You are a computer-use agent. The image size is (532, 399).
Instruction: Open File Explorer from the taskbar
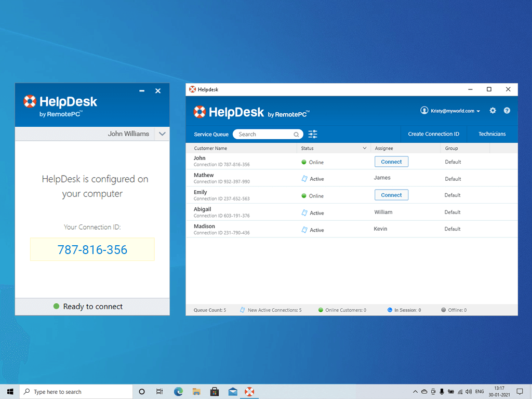click(x=196, y=392)
